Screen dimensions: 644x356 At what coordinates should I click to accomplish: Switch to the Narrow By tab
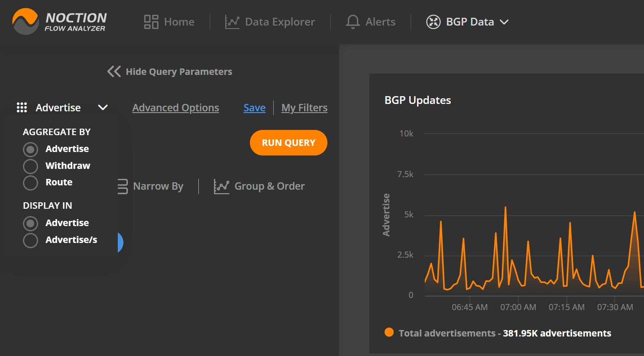[151, 186]
